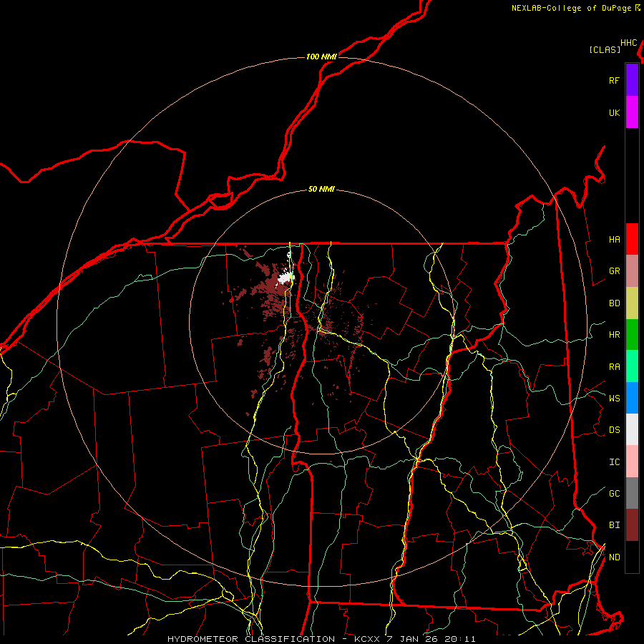The height and width of the screenshot is (644, 644).
Task: Click the WS legend label
Action: 614,398
